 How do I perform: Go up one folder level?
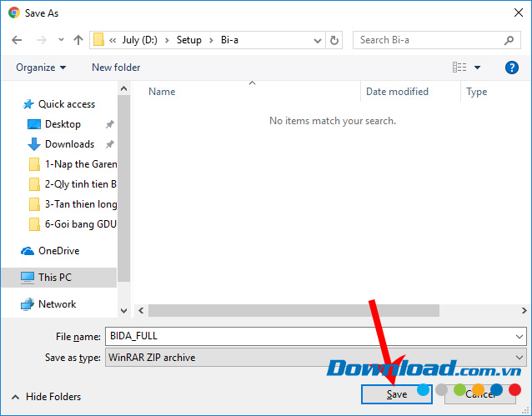(78, 40)
